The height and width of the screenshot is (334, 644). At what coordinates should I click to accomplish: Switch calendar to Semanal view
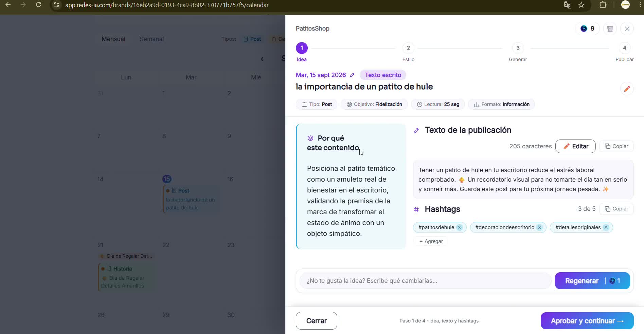pyautogui.click(x=152, y=39)
